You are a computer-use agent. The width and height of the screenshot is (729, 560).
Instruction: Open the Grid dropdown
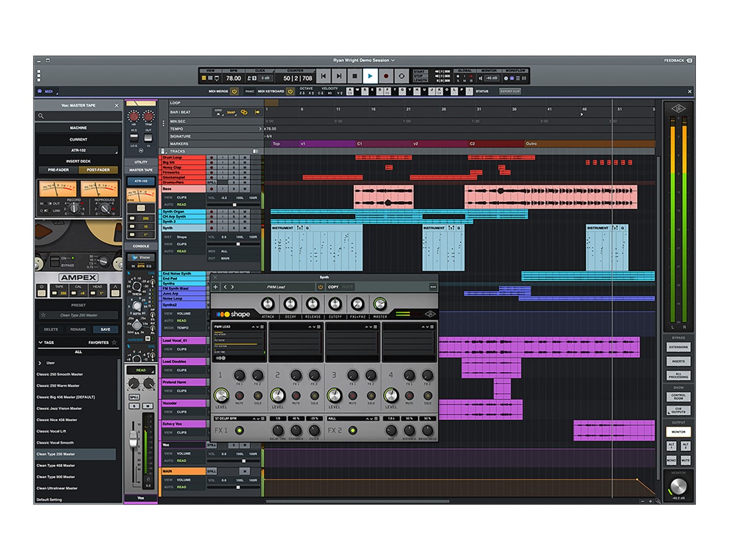coord(219,112)
